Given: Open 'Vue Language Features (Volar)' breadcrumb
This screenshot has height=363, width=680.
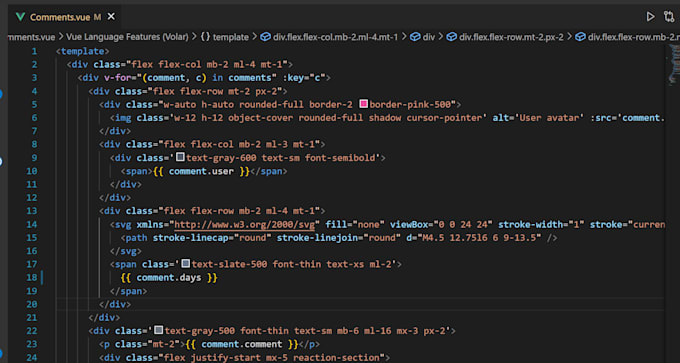Looking at the screenshot, I should 128,37.
